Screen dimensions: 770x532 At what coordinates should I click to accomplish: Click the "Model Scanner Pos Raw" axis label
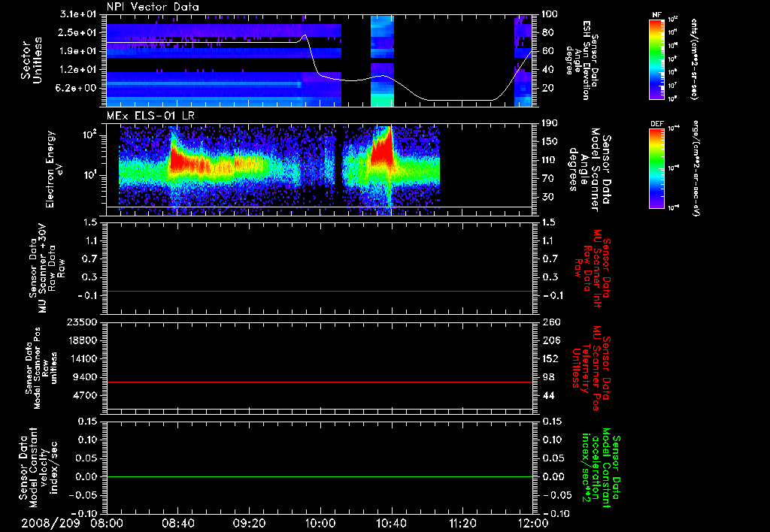41,369
